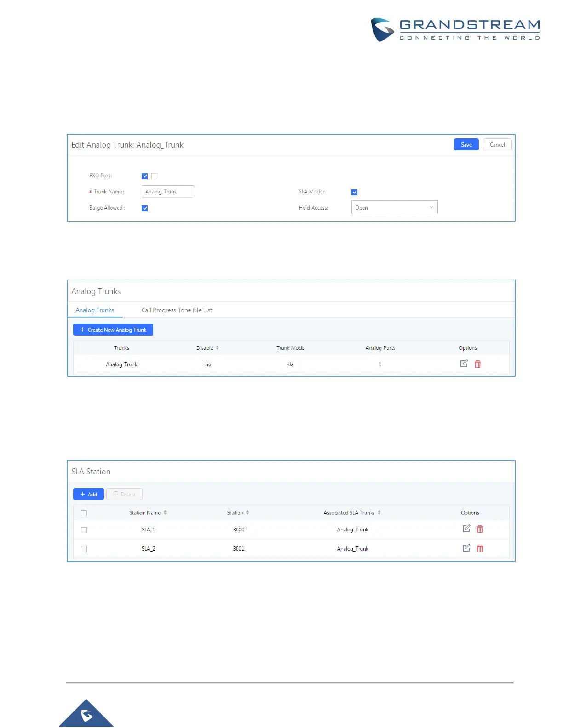Toggle the Barge Allowed checkbox

pyautogui.click(x=145, y=208)
